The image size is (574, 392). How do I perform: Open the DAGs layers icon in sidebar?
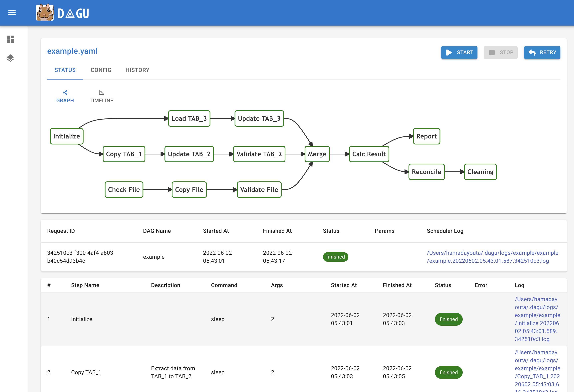10,58
